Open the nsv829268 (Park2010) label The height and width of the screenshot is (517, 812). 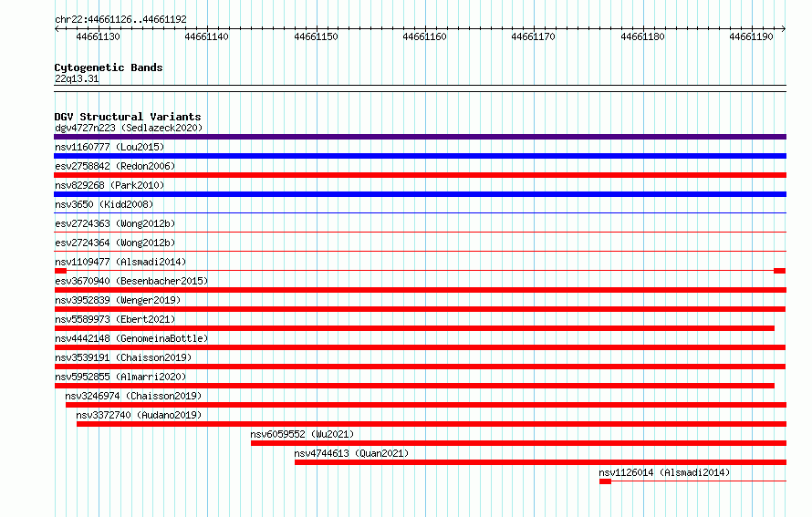coord(109,185)
